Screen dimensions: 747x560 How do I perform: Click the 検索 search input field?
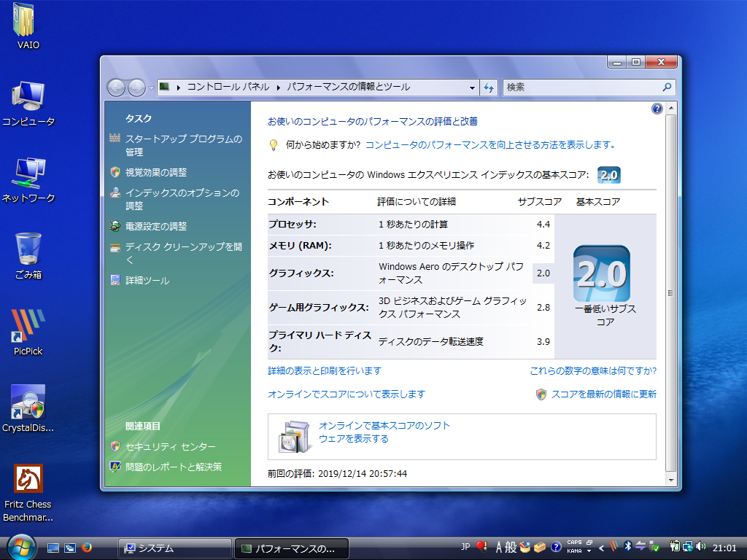click(x=583, y=87)
